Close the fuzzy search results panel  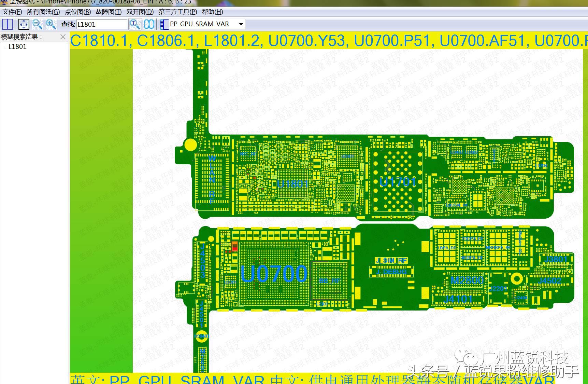point(63,37)
